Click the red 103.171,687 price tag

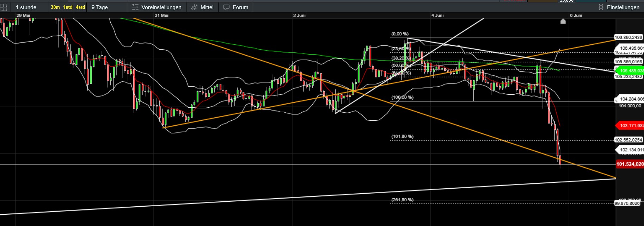[630, 125]
